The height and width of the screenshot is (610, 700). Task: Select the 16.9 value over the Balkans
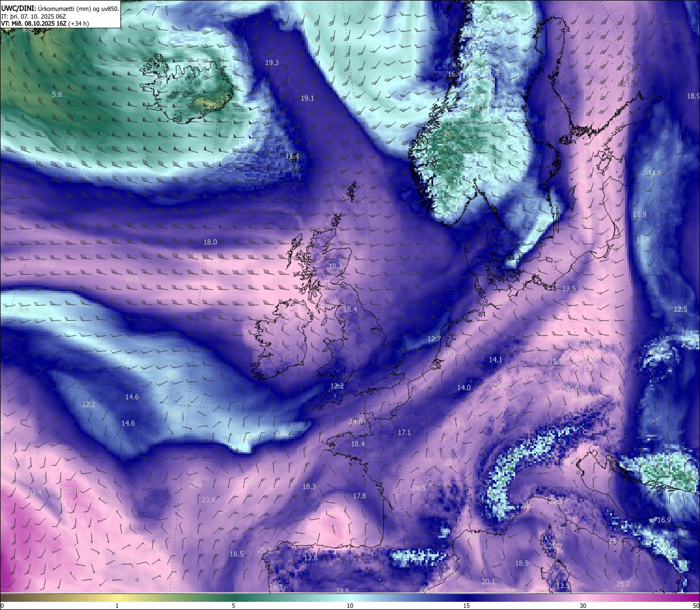point(663,520)
